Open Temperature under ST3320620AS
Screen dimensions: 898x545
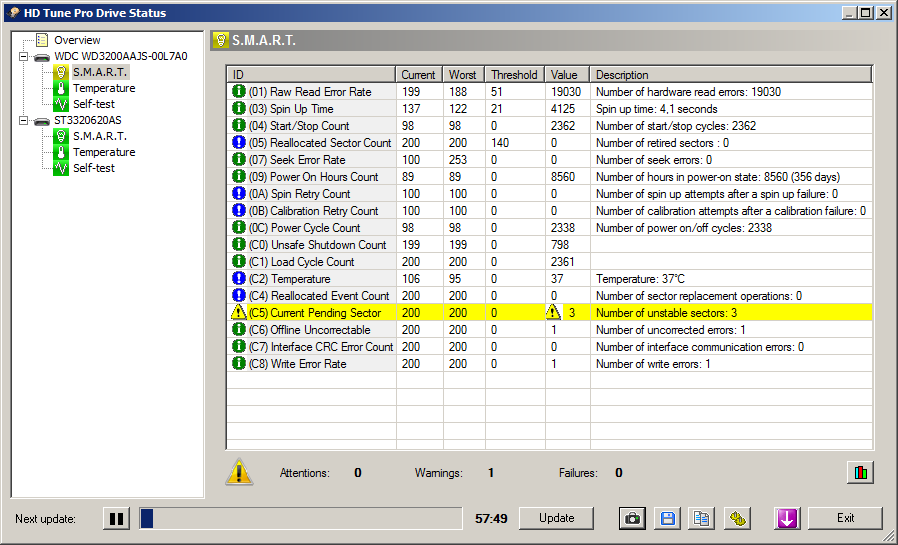click(x=104, y=152)
